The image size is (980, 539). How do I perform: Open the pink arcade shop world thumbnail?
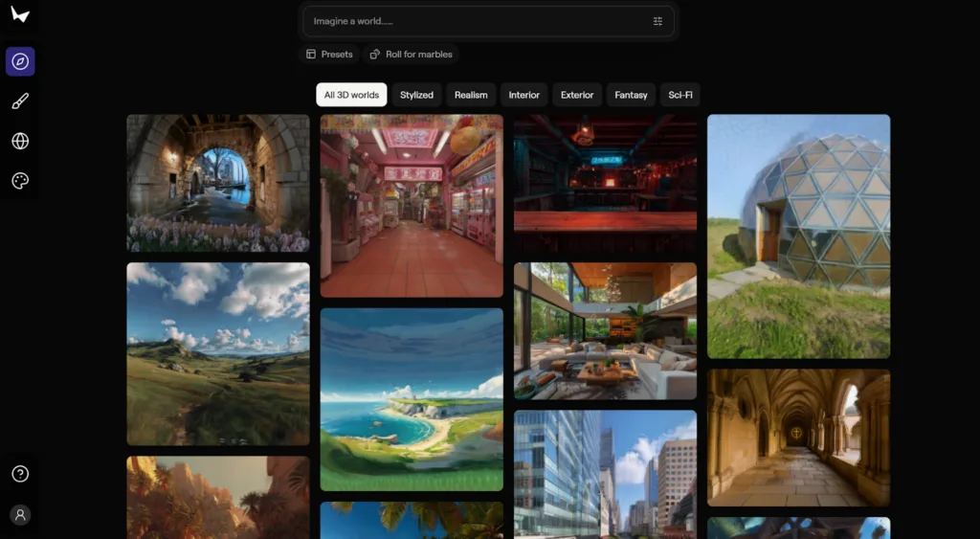(412, 206)
